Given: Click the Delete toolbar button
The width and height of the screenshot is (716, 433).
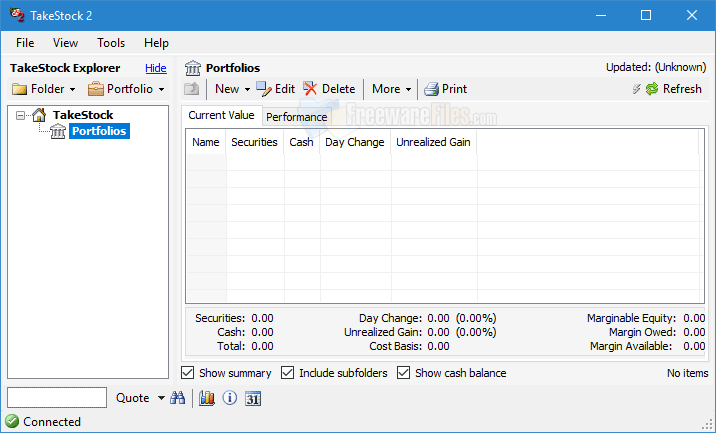Looking at the screenshot, I should point(329,89).
